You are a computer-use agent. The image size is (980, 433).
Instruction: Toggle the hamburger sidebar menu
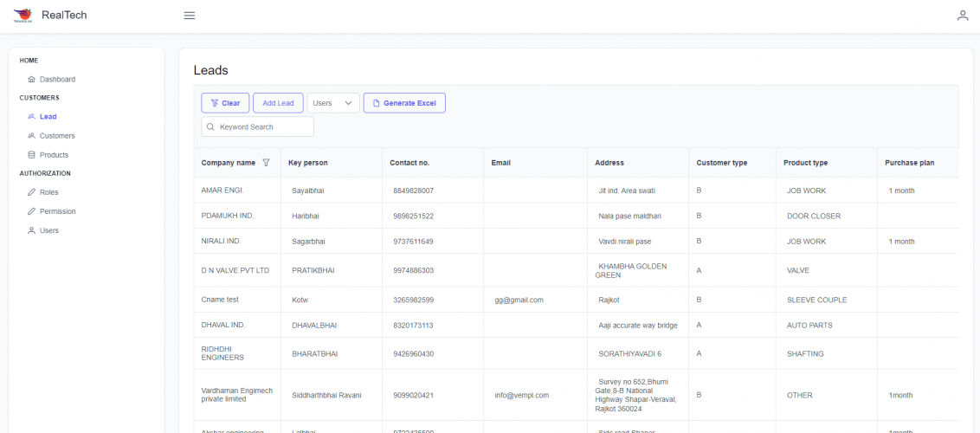pyautogui.click(x=190, y=15)
